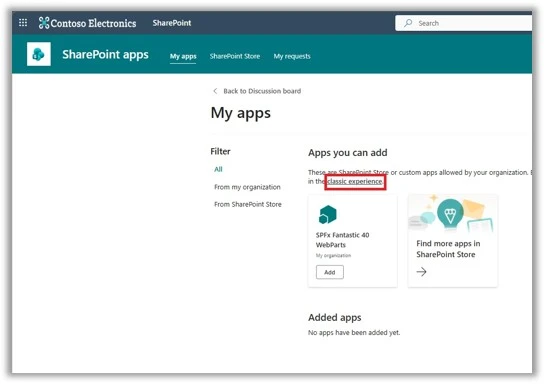
Task: Click in the Search box
Action: click(464, 23)
